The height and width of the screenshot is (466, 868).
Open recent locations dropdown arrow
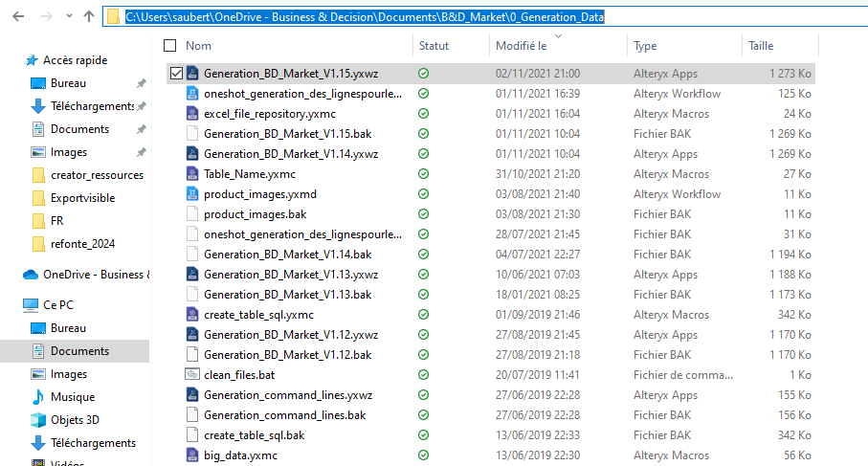69,16
